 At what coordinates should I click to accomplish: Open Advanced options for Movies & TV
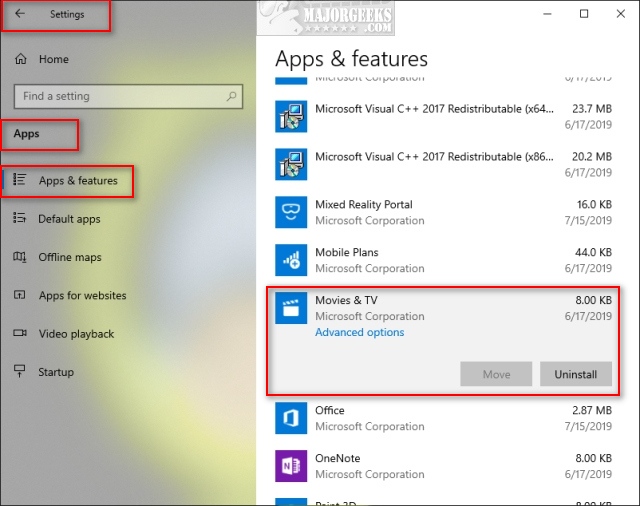tap(360, 333)
